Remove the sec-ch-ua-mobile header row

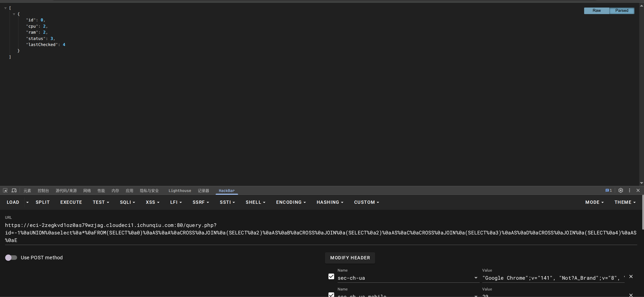[631, 295]
